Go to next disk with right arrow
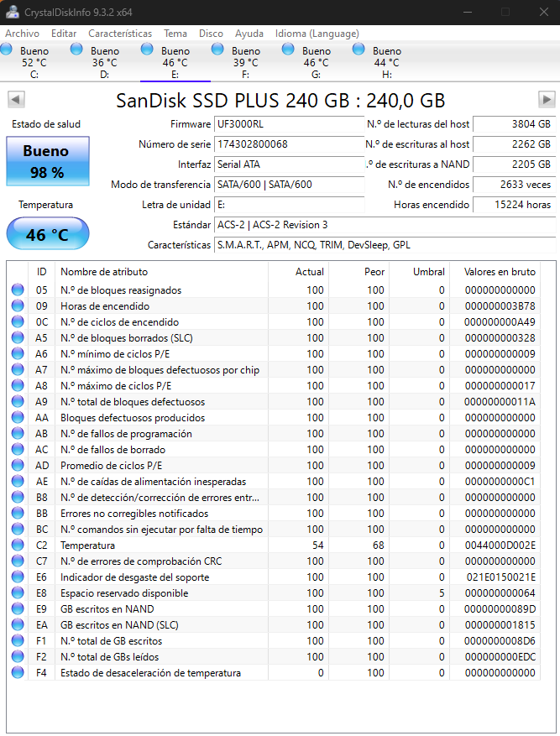Viewport: 560px width, 736px height. pos(547,100)
